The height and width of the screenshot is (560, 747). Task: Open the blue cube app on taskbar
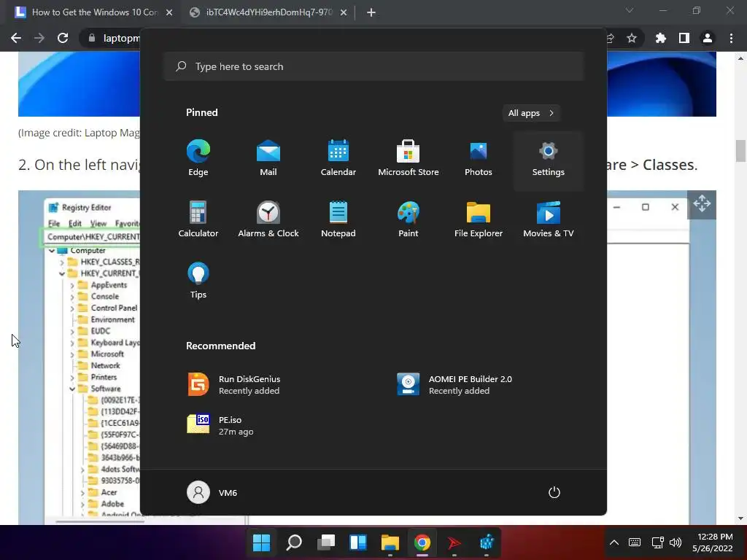tap(487, 542)
